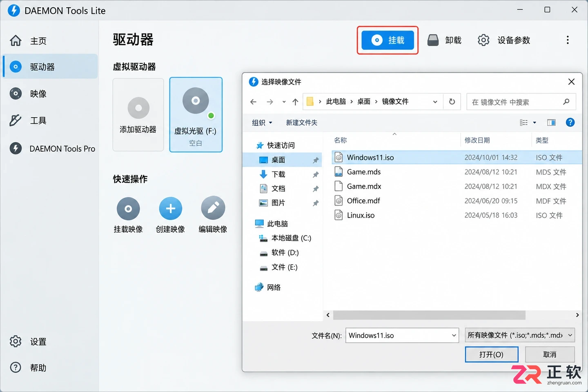The image size is (588, 392).
Task: Select the 虚拟光驱 (F:) drive tile
Action: (196, 115)
